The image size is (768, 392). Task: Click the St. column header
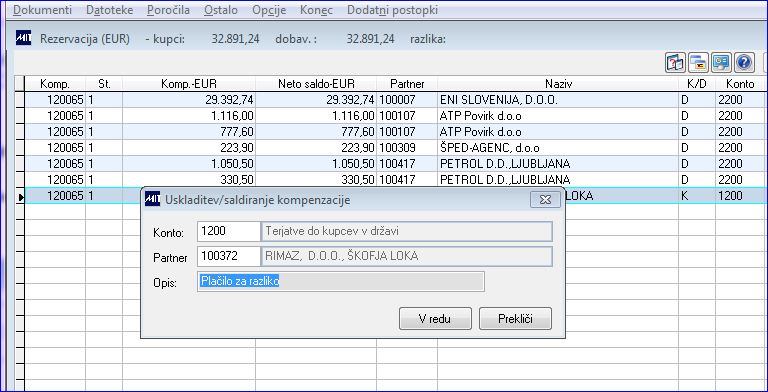104,84
